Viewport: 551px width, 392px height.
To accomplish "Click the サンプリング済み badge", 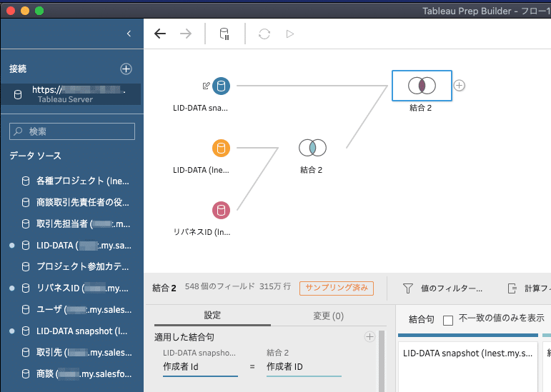I will [x=337, y=288].
